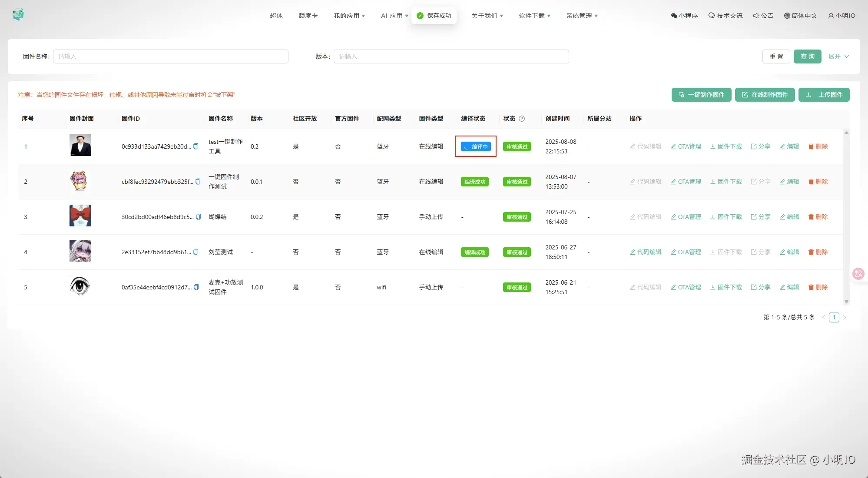This screenshot has width=868, height=478.
Task: Download firmware for 麦克+功放测试固件
Action: pyautogui.click(x=726, y=287)
